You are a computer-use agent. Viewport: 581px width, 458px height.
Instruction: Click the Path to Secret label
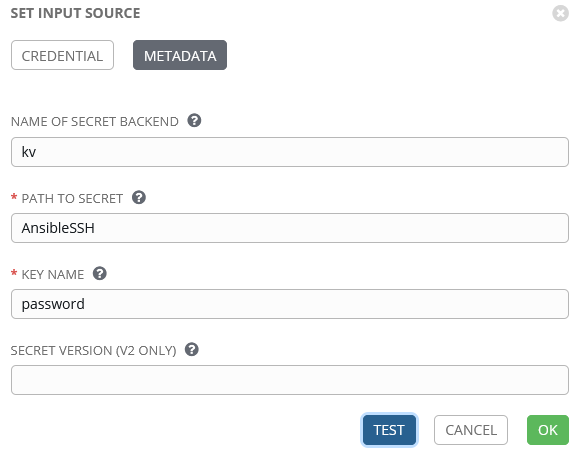pyautogui.click(x=72, y=199)
